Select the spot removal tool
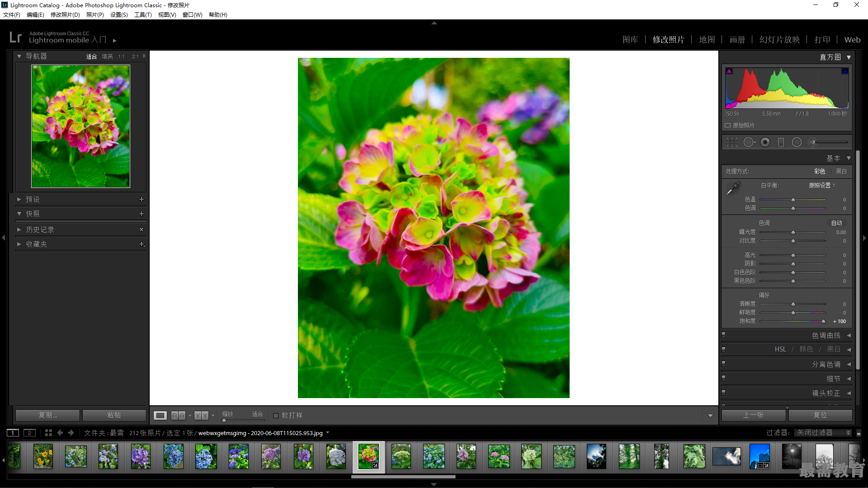Image resolution: width=868 pixels, height=488 pixels. click(x=749, y=142)
